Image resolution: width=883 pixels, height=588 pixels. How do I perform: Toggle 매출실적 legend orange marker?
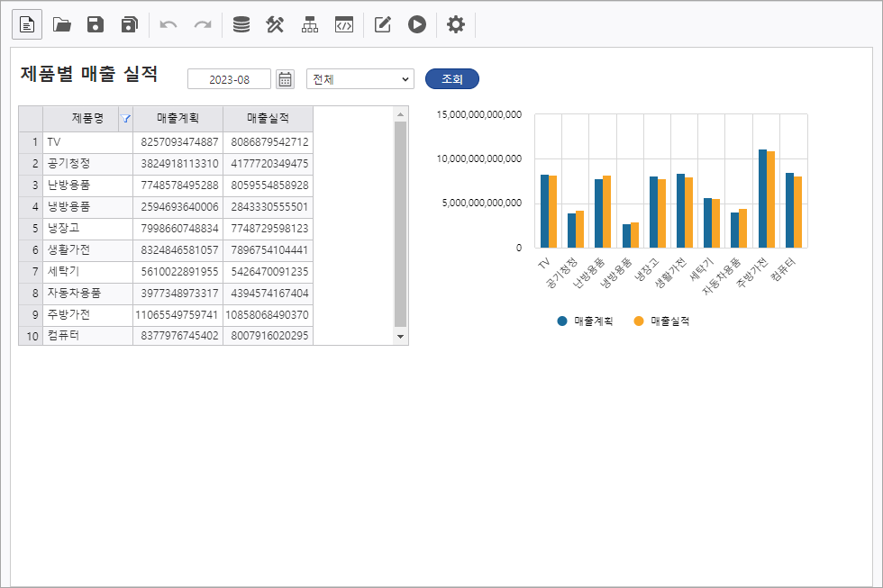pos(639,321)
